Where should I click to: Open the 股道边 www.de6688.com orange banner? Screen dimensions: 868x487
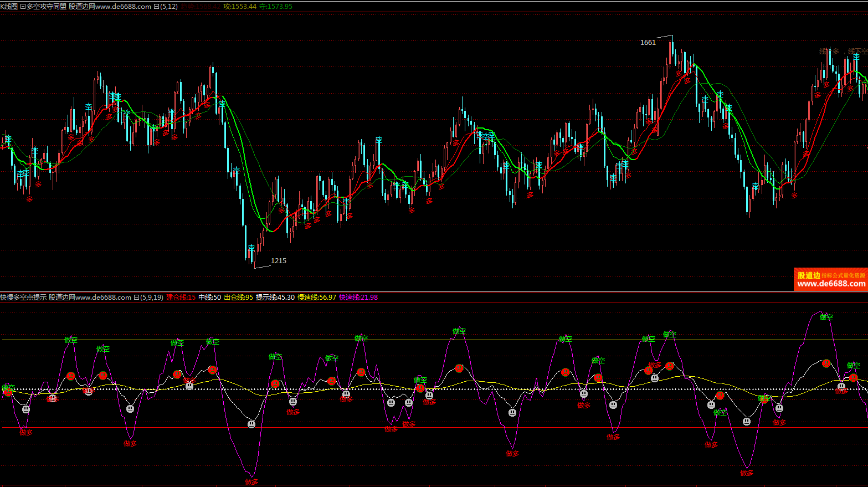[x=830, y=280]
